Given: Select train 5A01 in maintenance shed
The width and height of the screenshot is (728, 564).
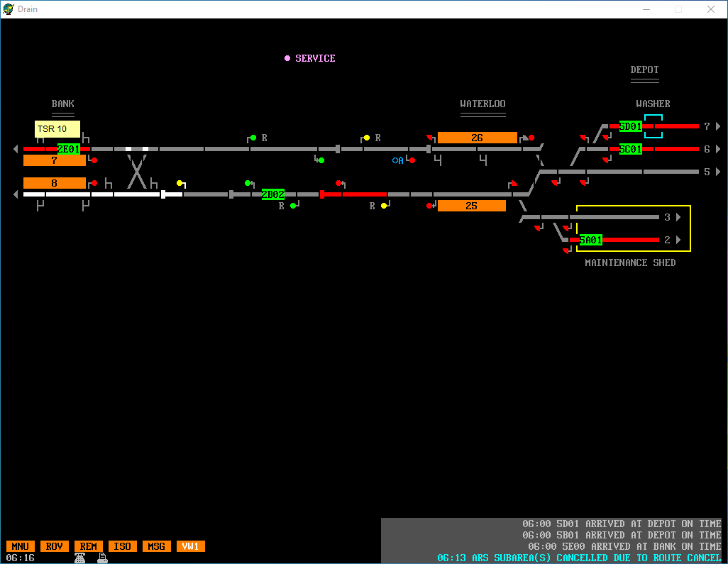Looking at the screenshot, I should [x=591, y=240].
